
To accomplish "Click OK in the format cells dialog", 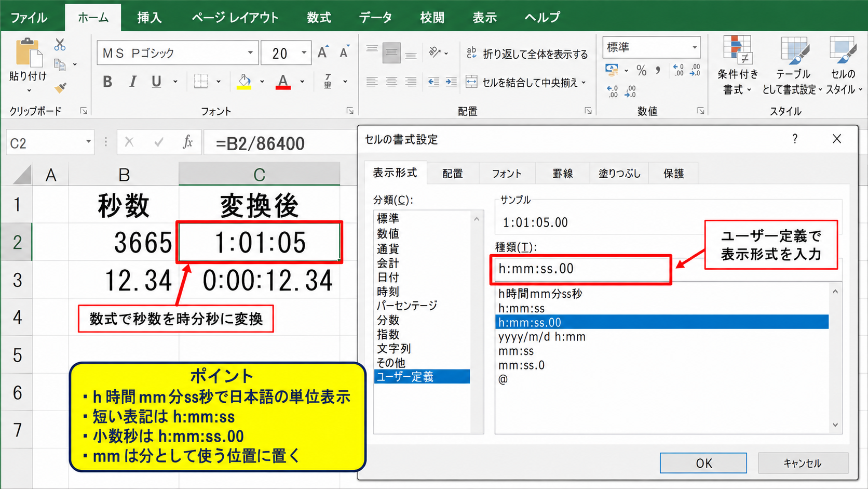I will pos(703,463).
